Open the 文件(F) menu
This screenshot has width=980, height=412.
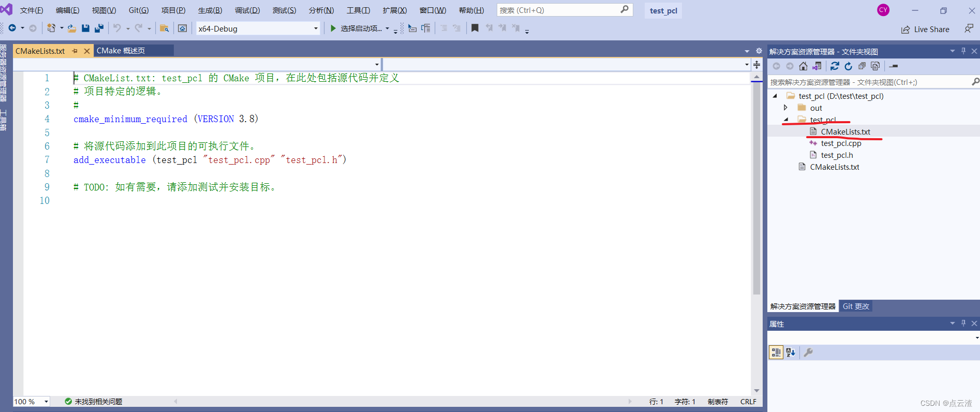pyautogui.click(x=32, y=10)
